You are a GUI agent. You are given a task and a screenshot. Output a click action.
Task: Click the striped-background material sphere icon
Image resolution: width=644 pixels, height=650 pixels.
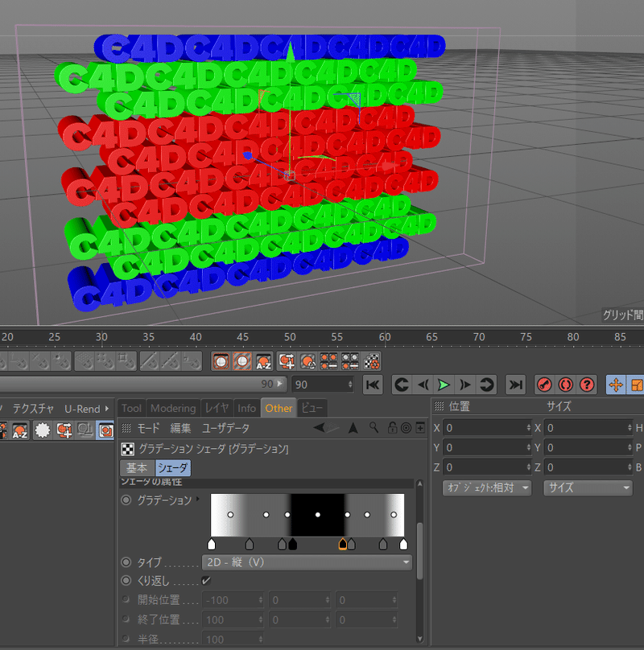point(242,361)
